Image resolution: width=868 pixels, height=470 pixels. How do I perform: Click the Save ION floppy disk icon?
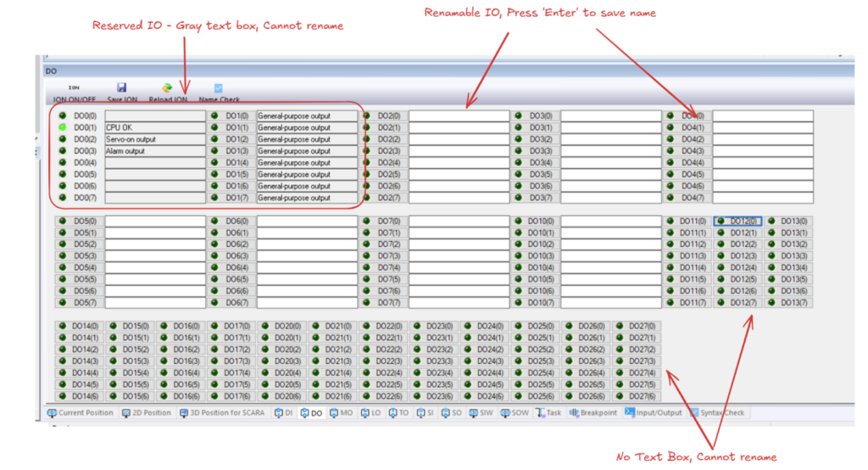click(122, 87)
